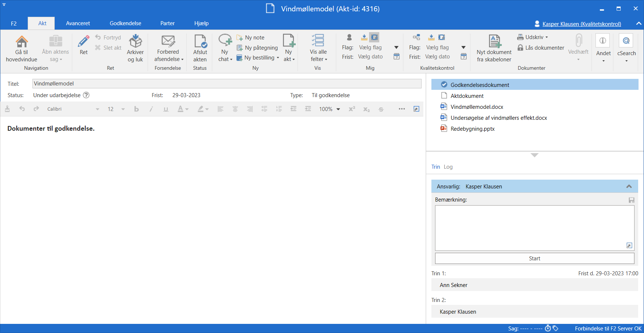Viewport: 644px width, 333px height.
Task: Click Afslut akten icon
Action: [x=200, y=41]
